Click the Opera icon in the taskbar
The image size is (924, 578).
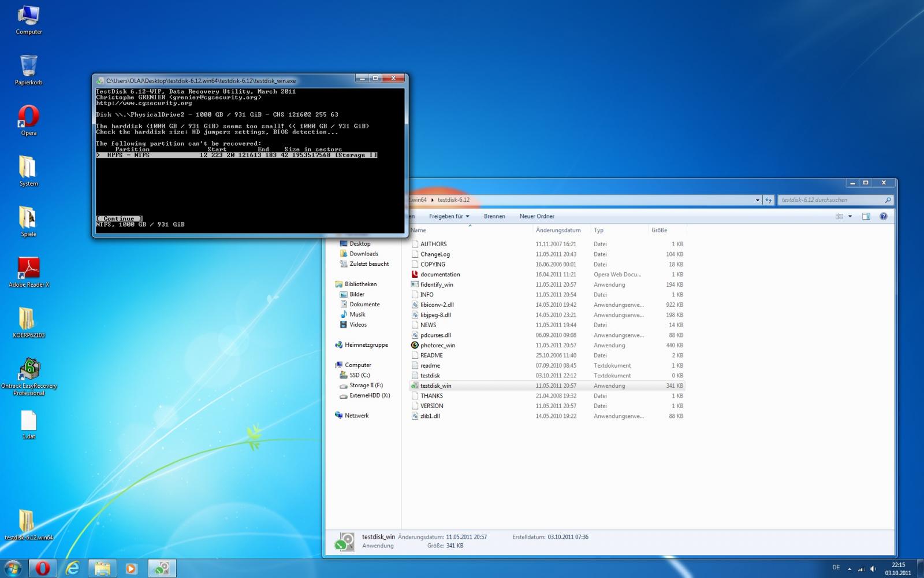coord(42,569)
